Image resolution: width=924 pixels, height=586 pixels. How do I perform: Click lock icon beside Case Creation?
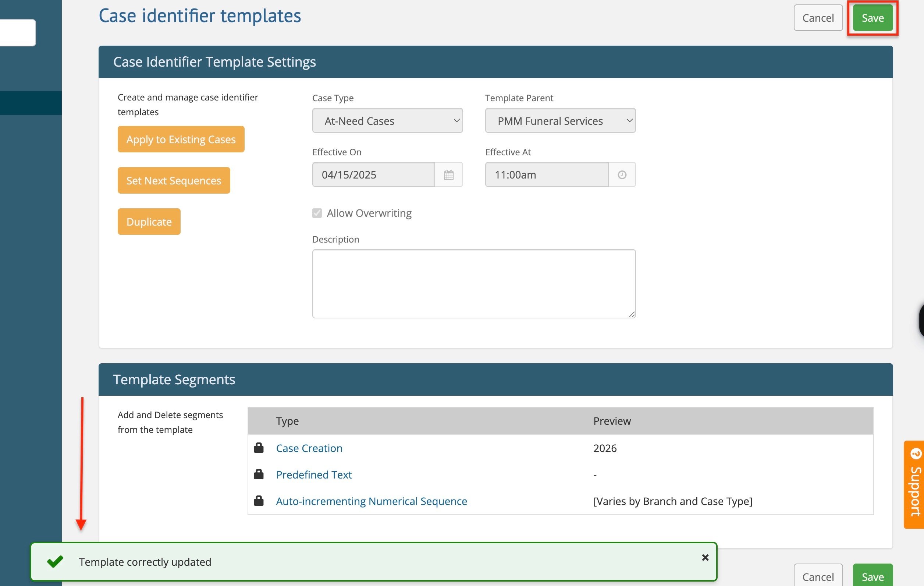pyautogui.click(x=259, y=448)
